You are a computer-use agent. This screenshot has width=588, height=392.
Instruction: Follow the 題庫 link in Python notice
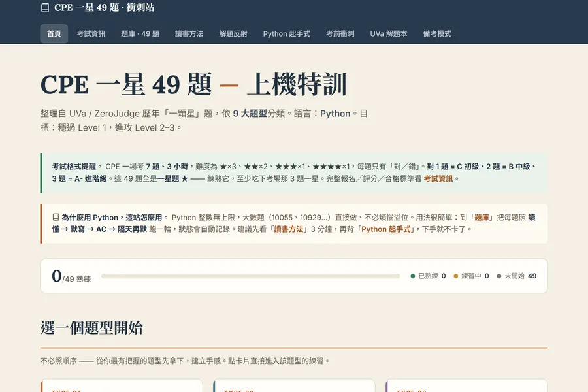[482, 218]
